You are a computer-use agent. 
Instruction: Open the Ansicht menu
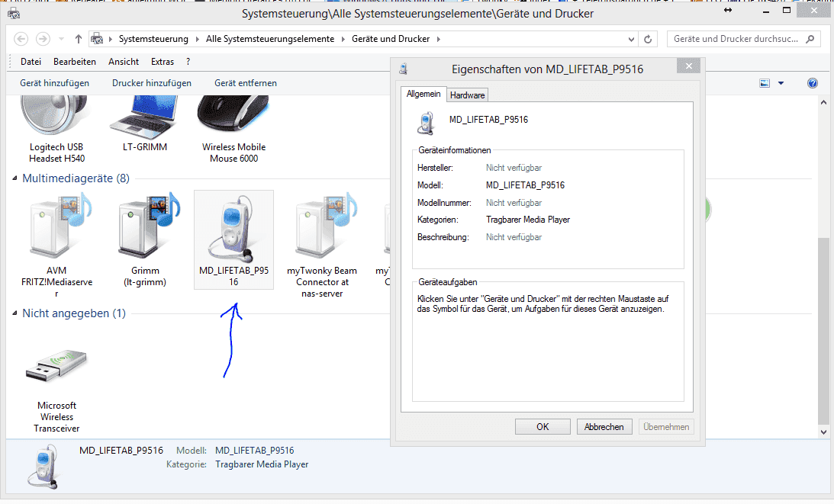pos(124,62)
